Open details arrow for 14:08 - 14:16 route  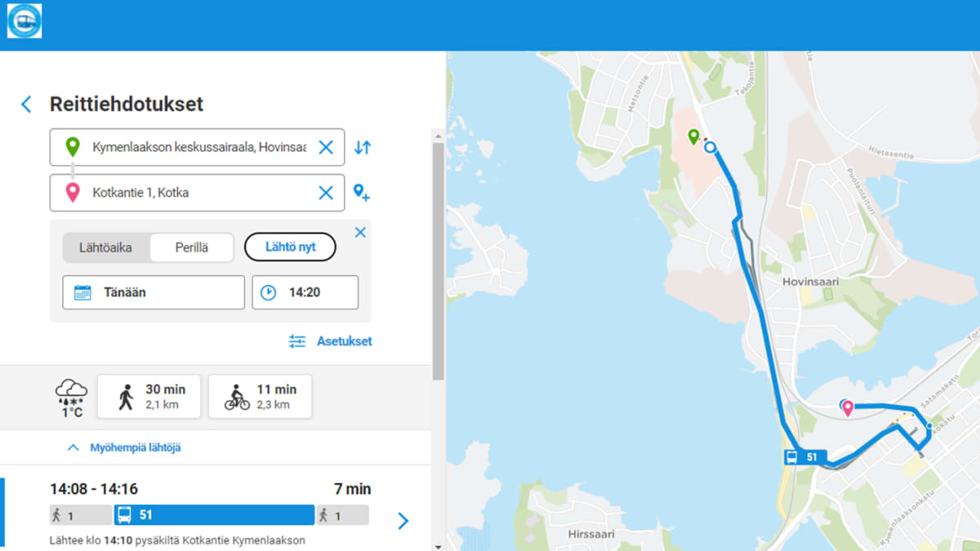pyautogui.click(x=403, y=521)
